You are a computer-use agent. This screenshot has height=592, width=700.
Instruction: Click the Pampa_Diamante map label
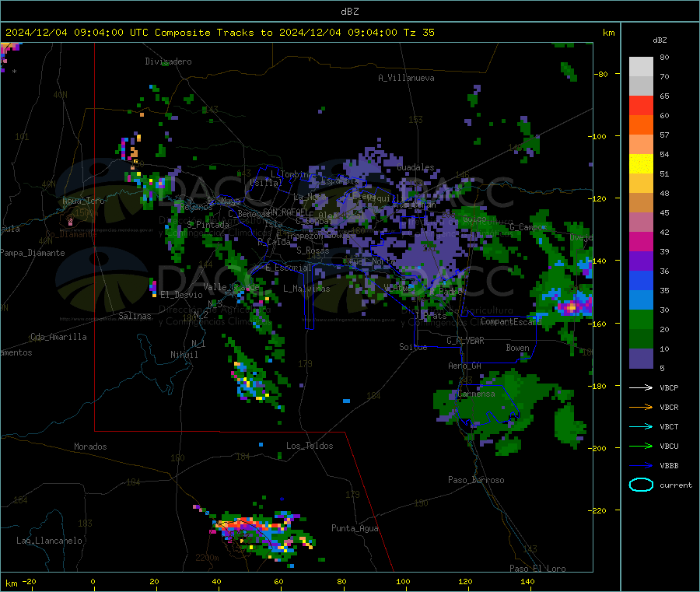tap(33, 253)
